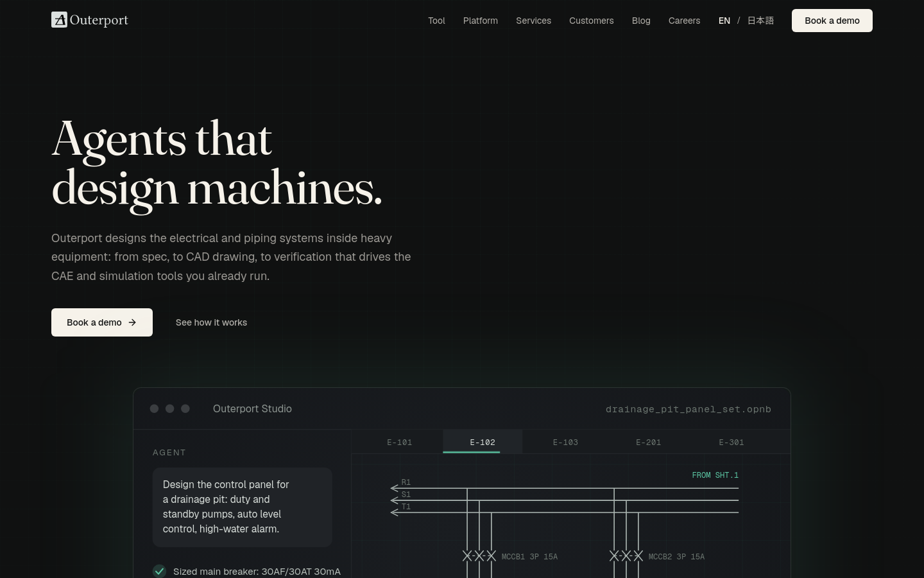This screenshot has width=924, height=578.
Task: Click the drainage_pit_panel_set.opnb filename
Action: (689, 409)
